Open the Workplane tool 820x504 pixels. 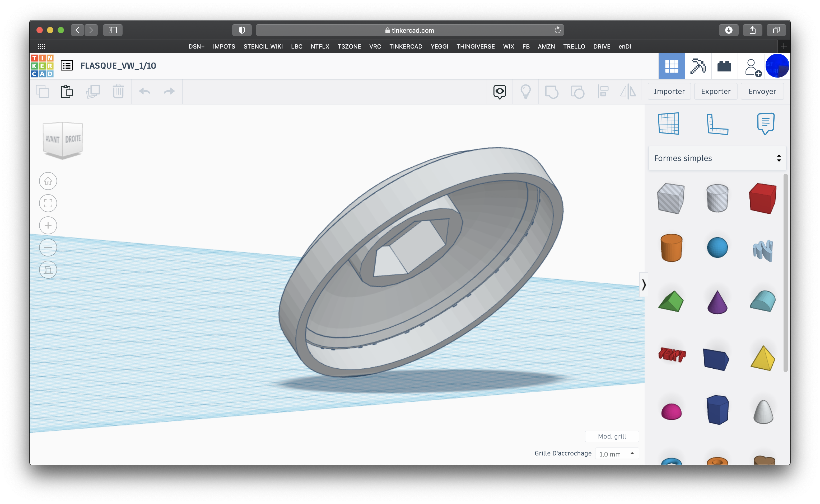pyautogui.click(x=669, y=123)
